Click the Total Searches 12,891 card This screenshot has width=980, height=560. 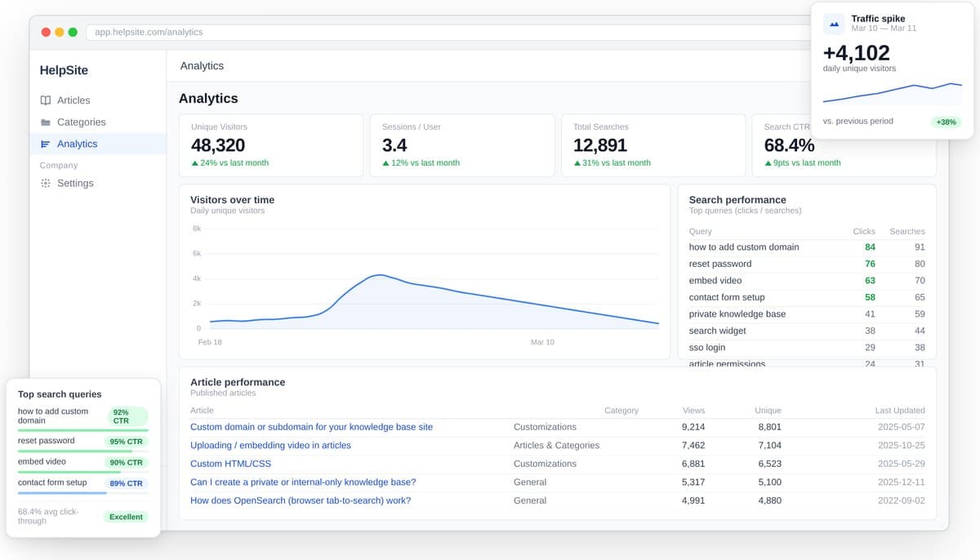653,145
